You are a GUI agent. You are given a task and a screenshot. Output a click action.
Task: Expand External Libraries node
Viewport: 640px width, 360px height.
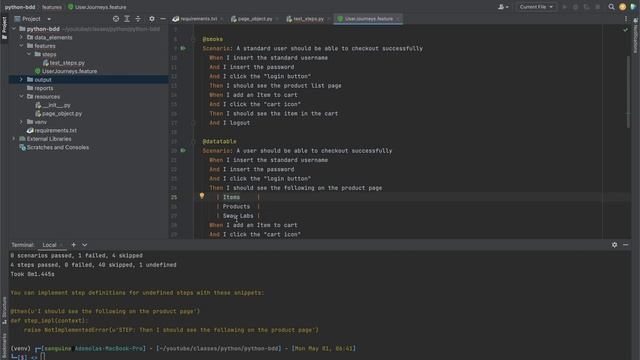coord(14,139)
